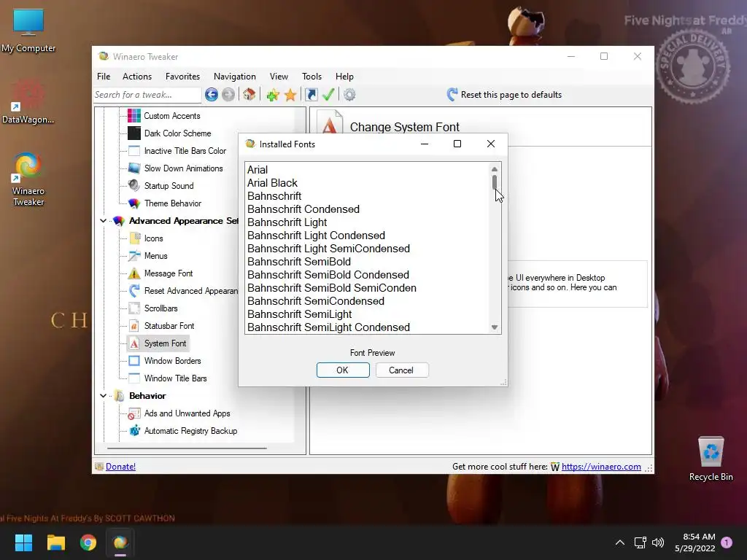Select the Window Borders icon
747x560 pixels.
(134, 361)
